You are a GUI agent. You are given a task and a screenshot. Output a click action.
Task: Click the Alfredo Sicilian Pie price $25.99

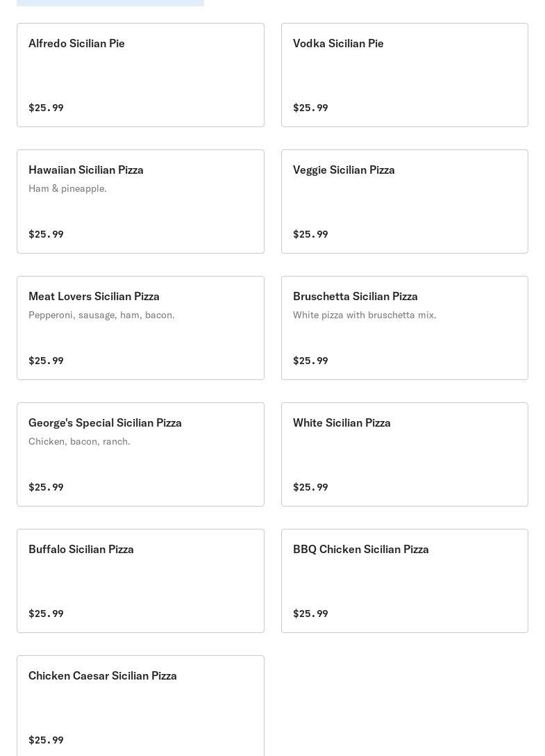[x=46, y=108]
